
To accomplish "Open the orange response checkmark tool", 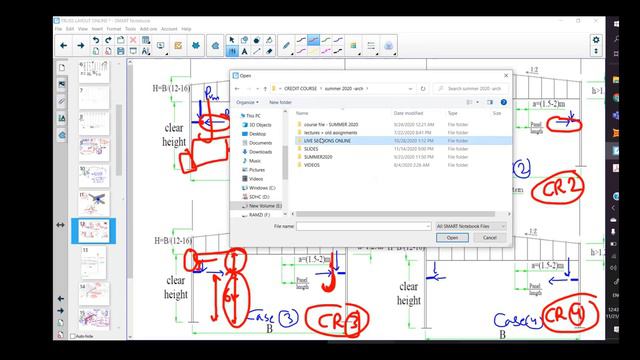I will pyautogui.click(x=178, y=46).
